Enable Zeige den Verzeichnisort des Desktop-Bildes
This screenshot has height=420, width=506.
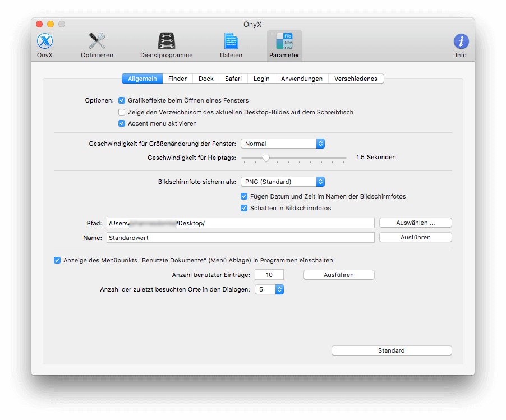pos(122,112)
